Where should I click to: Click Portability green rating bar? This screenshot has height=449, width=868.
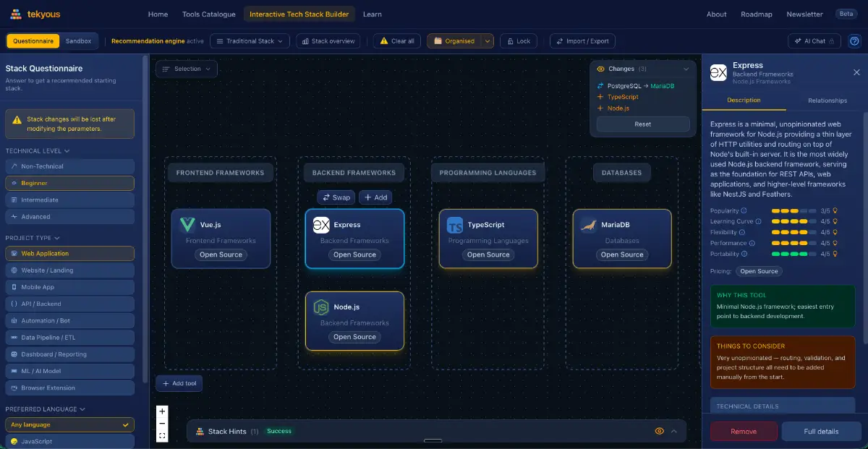coord(793,254)
